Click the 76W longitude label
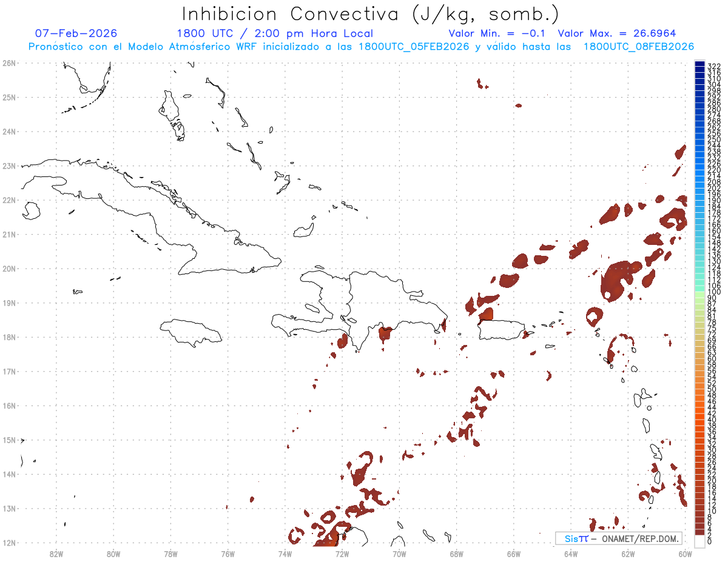Viewport: 728px width, 562px height. (x=227, y=554)
